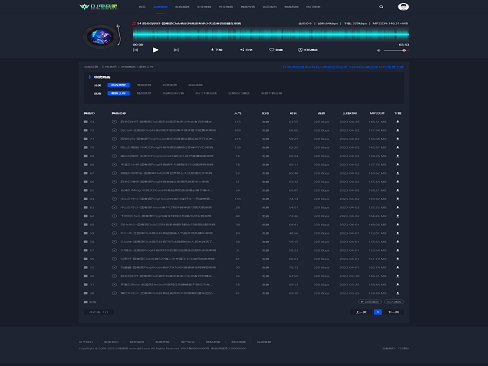Click the play button in the player
The width and height of the screenshot is (488, 366).
click(155, 50)
